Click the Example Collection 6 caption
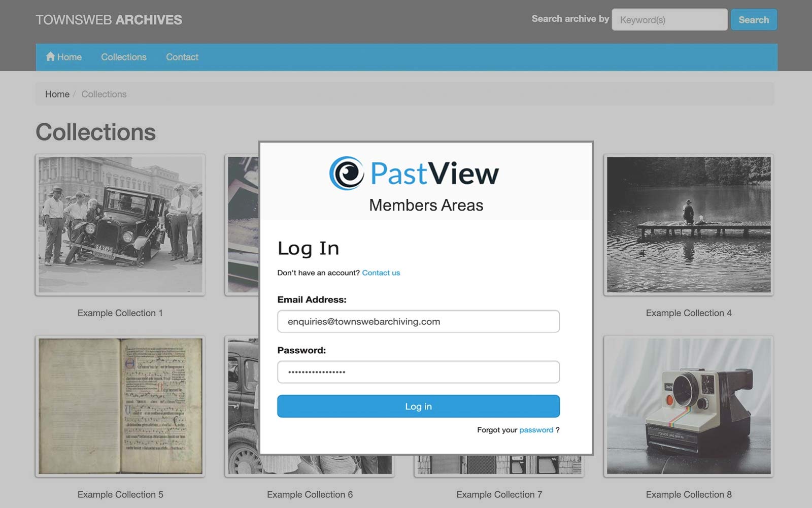 (x=310, y=494)
